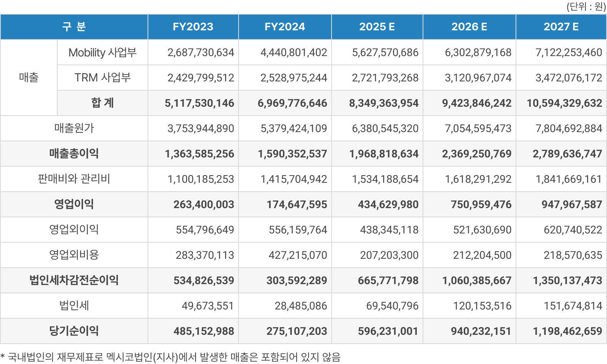
Task: Click the 매출총이익 row label
Action: click(74, 154)
